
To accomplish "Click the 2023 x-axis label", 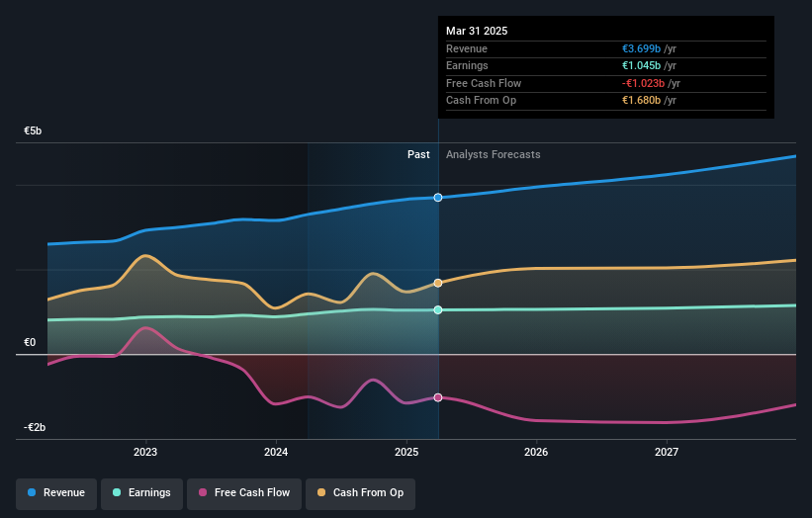I will click(145, 452).
